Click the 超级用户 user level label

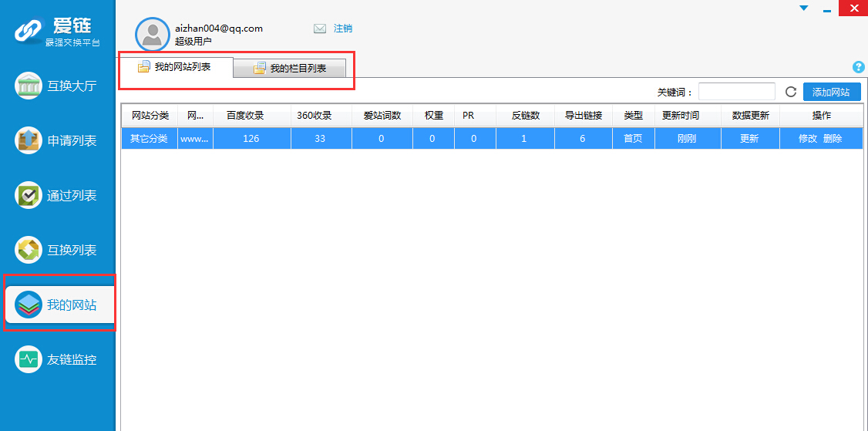pyautogui.click(x=193, y=41)
